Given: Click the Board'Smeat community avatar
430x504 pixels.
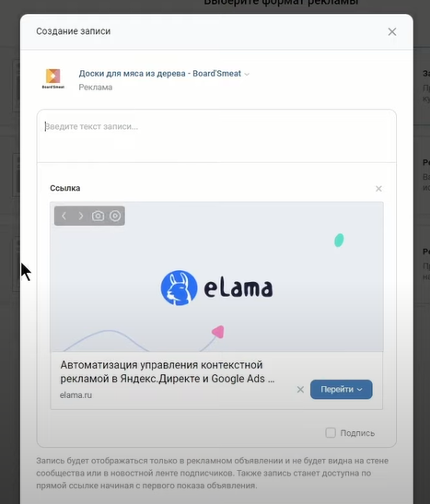Looking at the screenshot, I should (x=53, y=78).
